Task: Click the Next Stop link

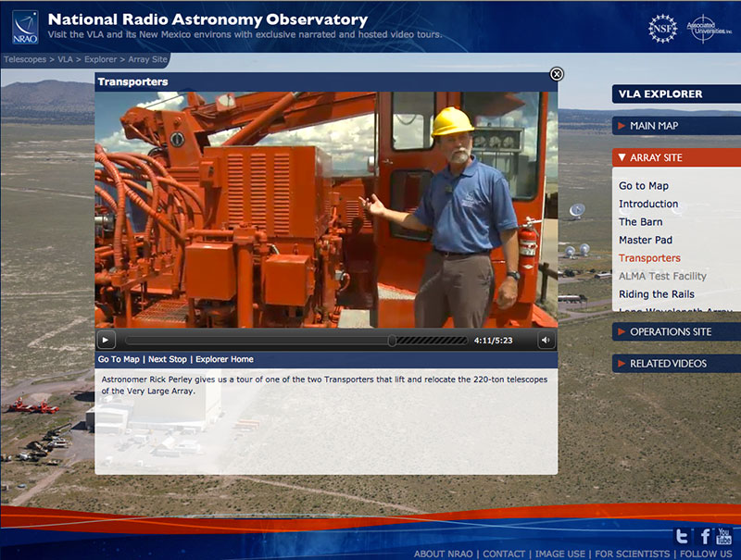Action: click(x=168, y=359)
